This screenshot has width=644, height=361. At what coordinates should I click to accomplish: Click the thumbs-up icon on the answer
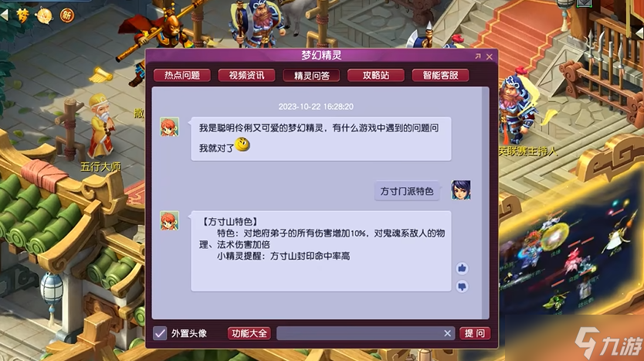click(462, 268)
